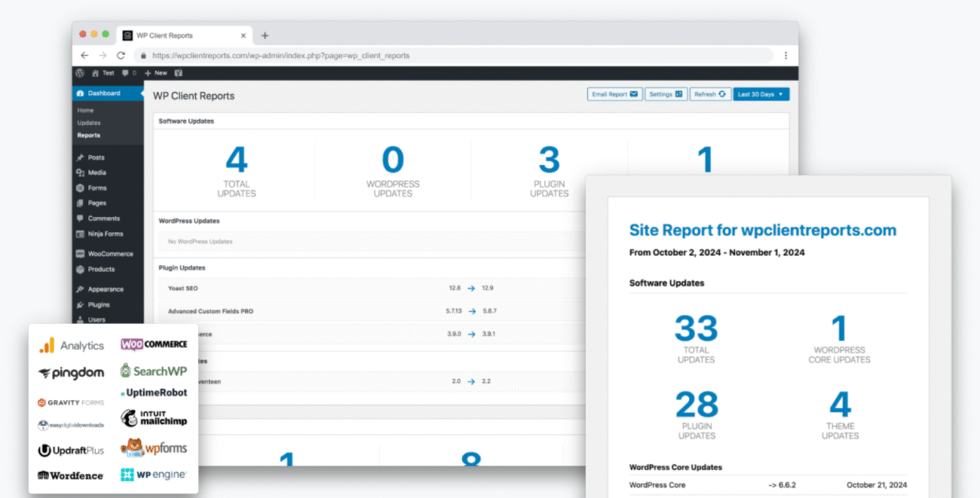Click the UpdraftPlus logo in integrations card

point(70,450)
